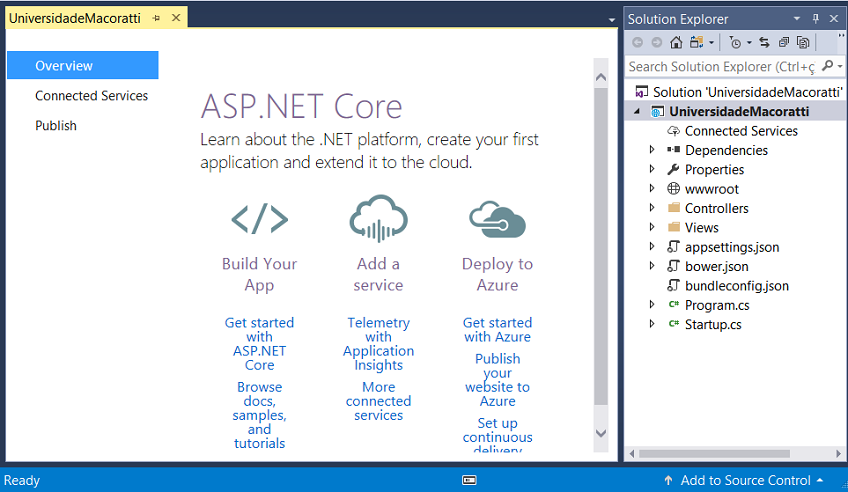848x492 pixels.
Task: Click Sync with Active Document arrows icon
Action: tap(764, 42)
